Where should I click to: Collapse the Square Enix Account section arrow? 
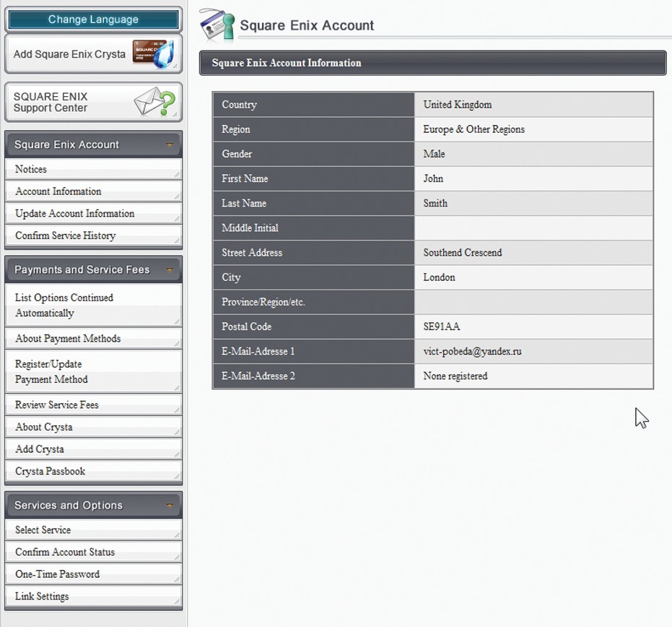(x=170, y=144)
